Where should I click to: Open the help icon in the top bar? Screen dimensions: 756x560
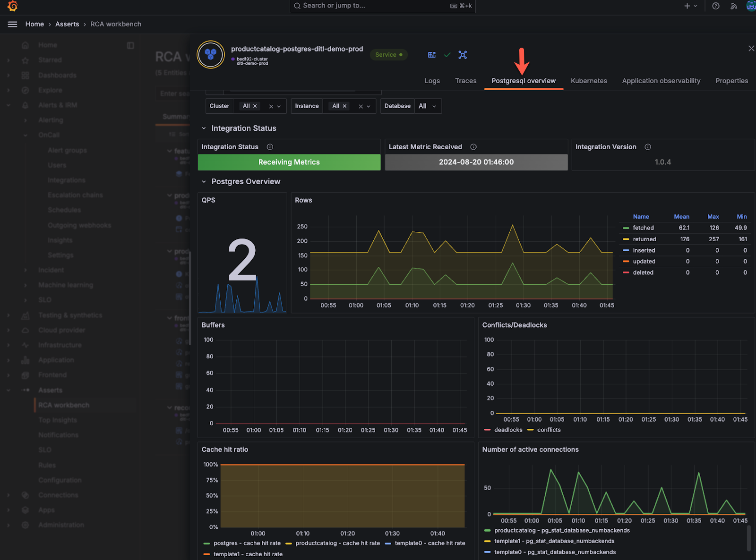coord(715,6)
